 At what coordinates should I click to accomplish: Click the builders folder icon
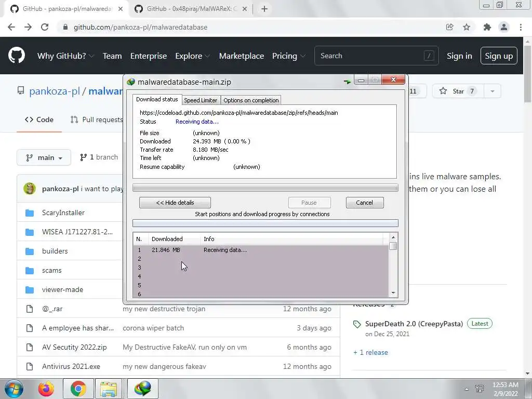point(30,251)
